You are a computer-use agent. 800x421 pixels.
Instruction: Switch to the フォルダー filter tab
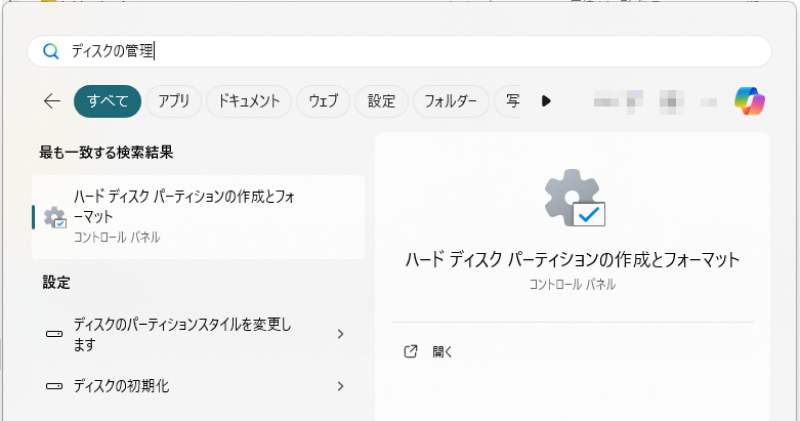[x=451, y=101]
